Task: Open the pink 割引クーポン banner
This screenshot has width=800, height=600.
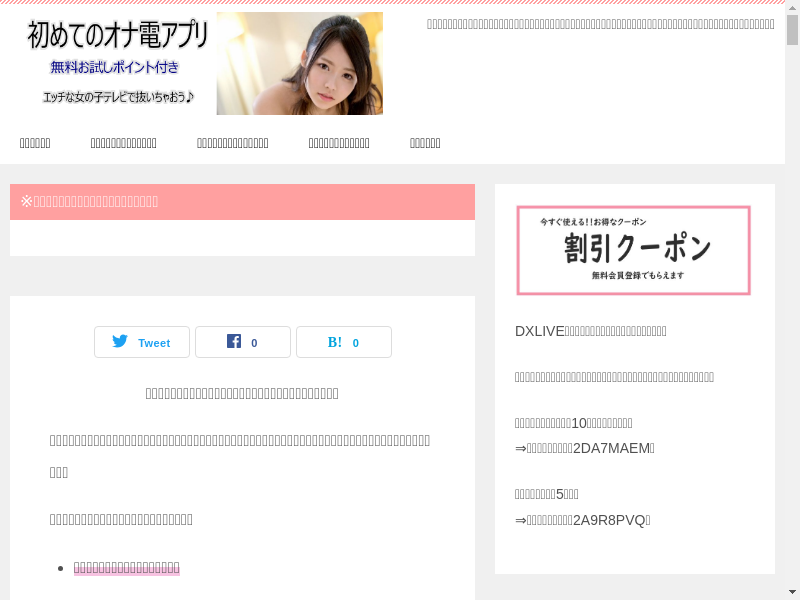Action: [x=633, y=250]
